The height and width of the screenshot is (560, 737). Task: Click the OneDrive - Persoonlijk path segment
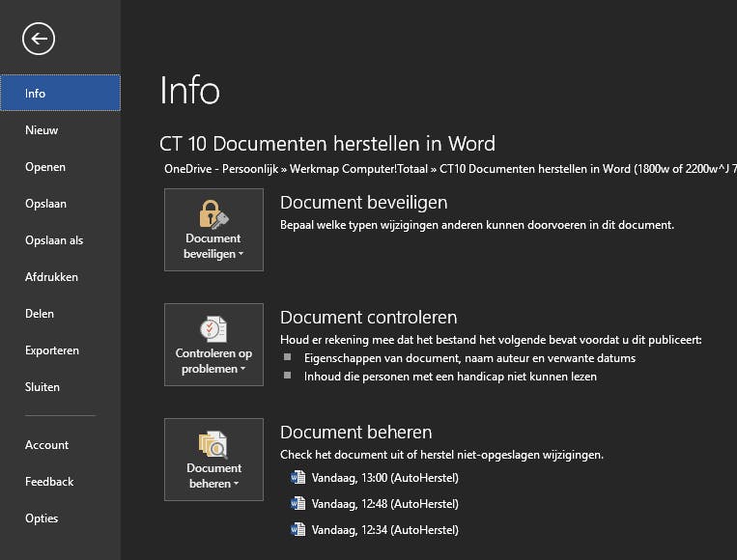pos(221,169)
